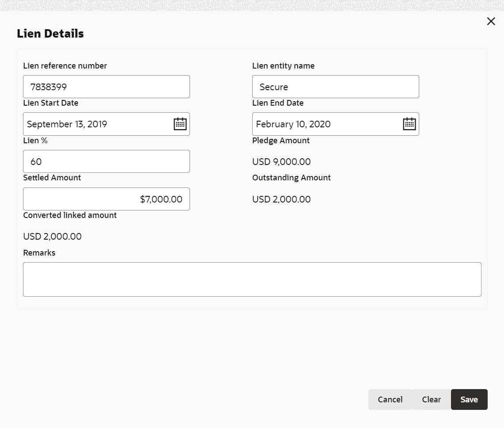Click inside the Remarks text area
Viewport: 504px width, 428px height.
[252, 279]
